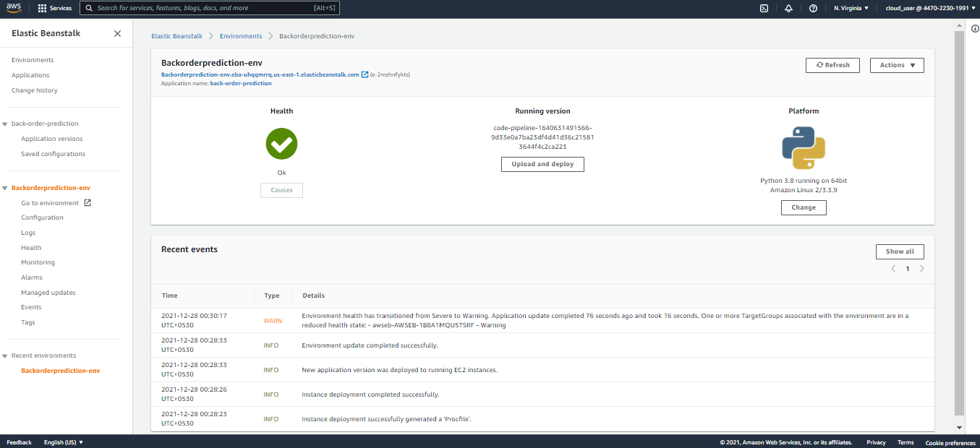
Task: Launch the CloudShell terminal icon
Action: (764, 8)
